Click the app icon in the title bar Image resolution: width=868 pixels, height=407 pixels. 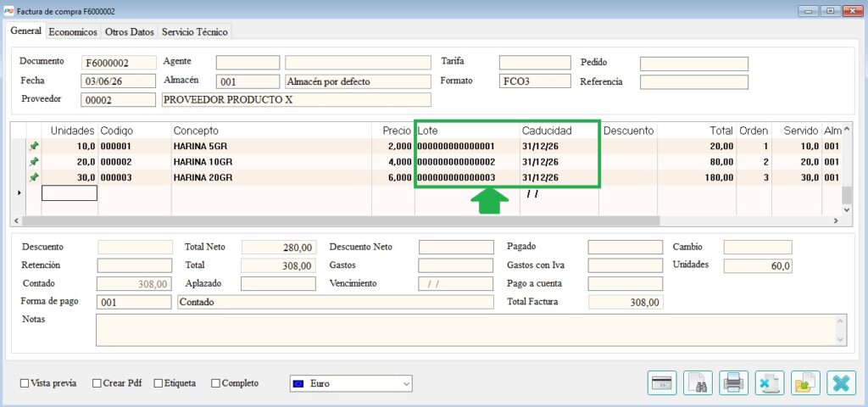pyautogui.click(x=8, y=10)
